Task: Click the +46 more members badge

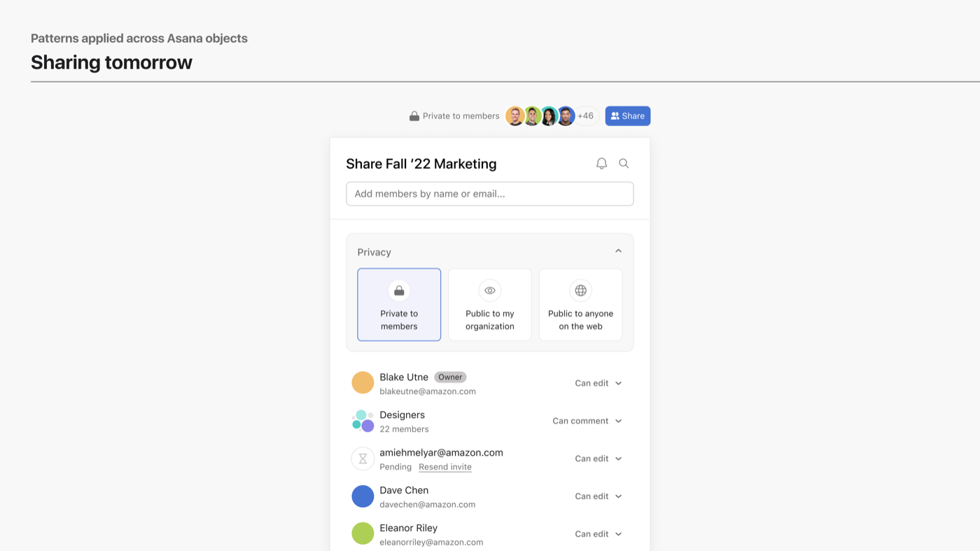Action: [586, 116]
